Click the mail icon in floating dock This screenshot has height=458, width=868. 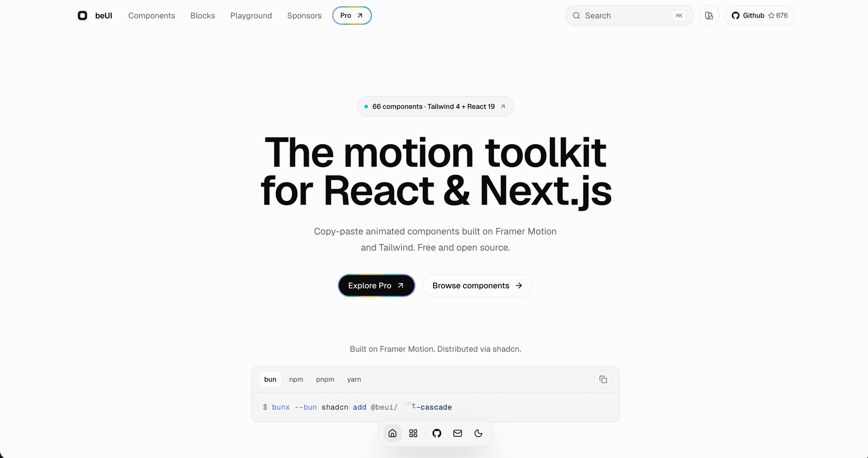(458, 433)
